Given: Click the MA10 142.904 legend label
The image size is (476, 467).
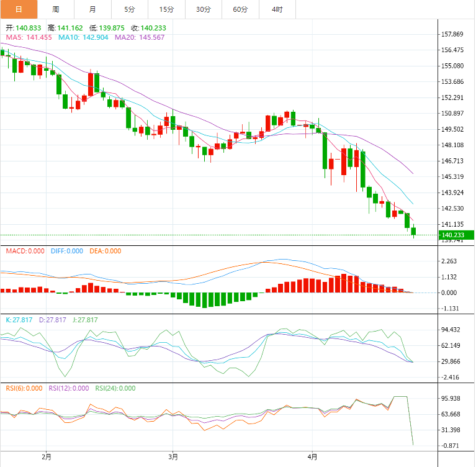Looking at the screenshot, I should (83, 37).
